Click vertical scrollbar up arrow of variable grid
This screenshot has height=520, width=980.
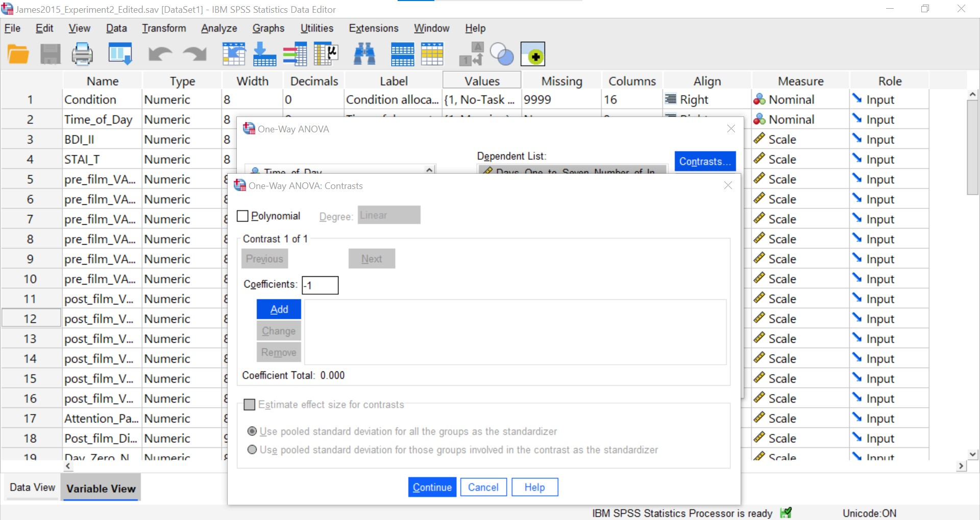click(x=973, y=94)
